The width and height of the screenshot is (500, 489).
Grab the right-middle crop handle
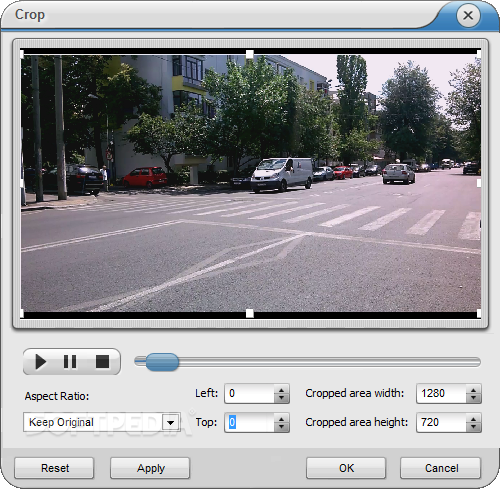479,183
